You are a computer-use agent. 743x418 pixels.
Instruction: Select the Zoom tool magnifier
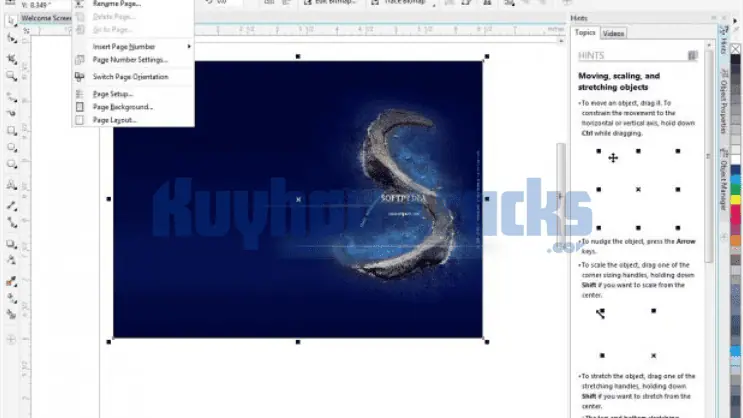11,75
